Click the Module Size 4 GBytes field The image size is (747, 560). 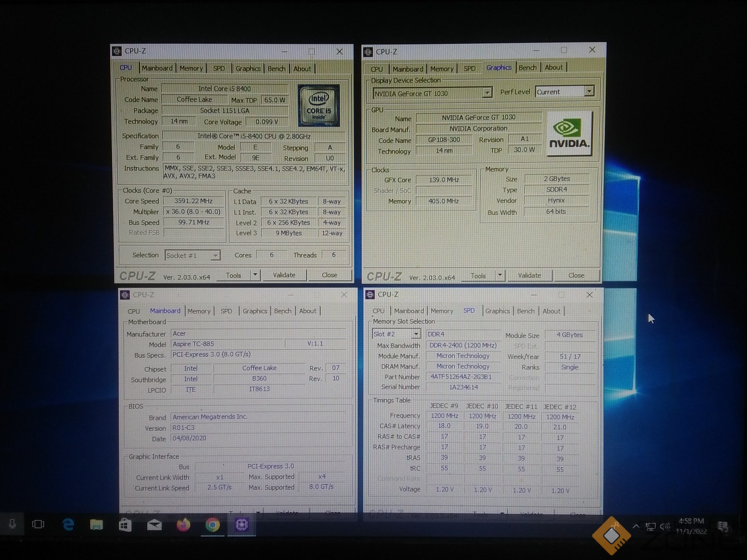tap(570, 335)
